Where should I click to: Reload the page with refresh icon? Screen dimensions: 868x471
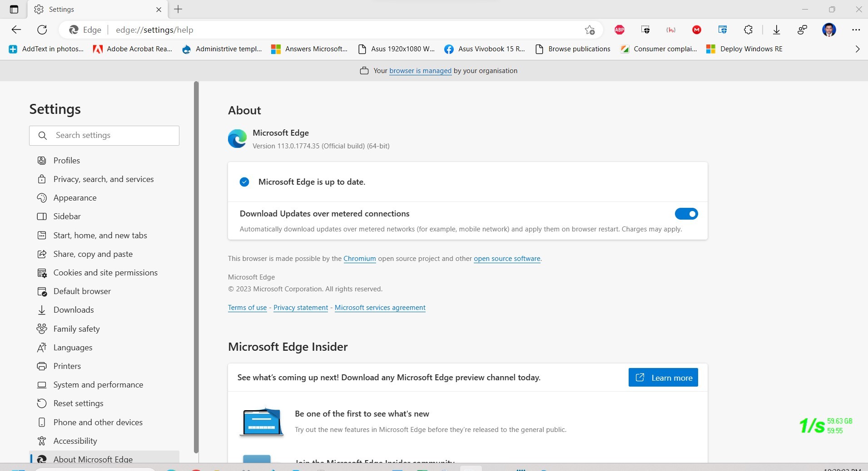click(x=42, y=30)
